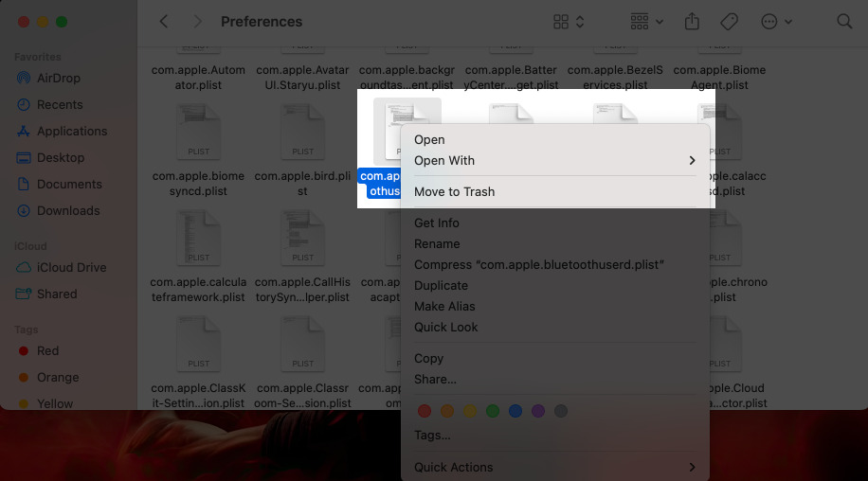868x481 pixels.
Task: Open the More actions ellipsis icon
Action: [769, 22]
